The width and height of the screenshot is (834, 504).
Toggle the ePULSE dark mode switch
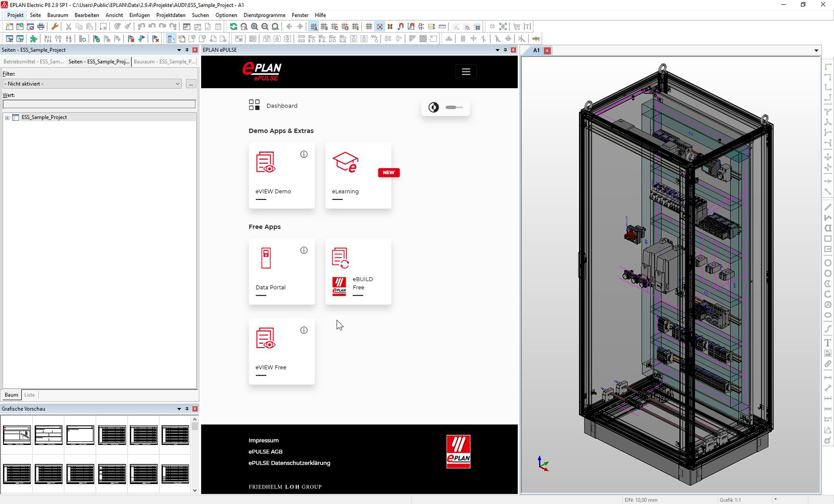[x=454, y=107]
